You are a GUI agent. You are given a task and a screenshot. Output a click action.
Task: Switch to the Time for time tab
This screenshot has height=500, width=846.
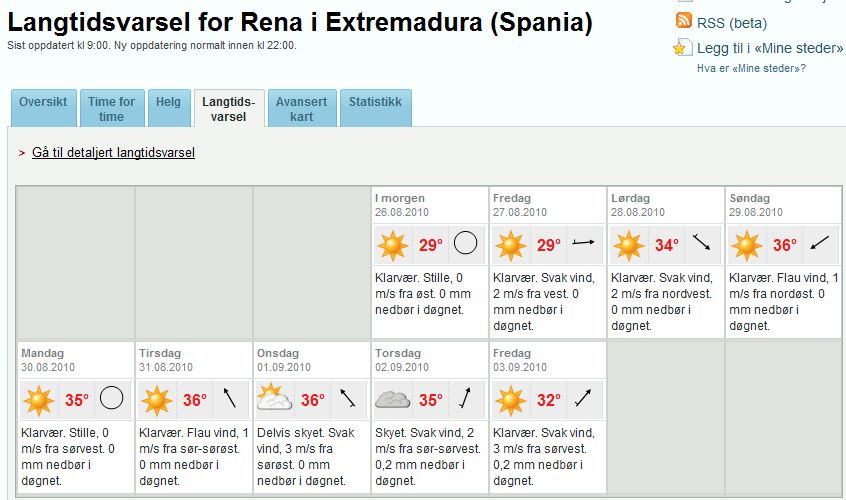(112, 108)
